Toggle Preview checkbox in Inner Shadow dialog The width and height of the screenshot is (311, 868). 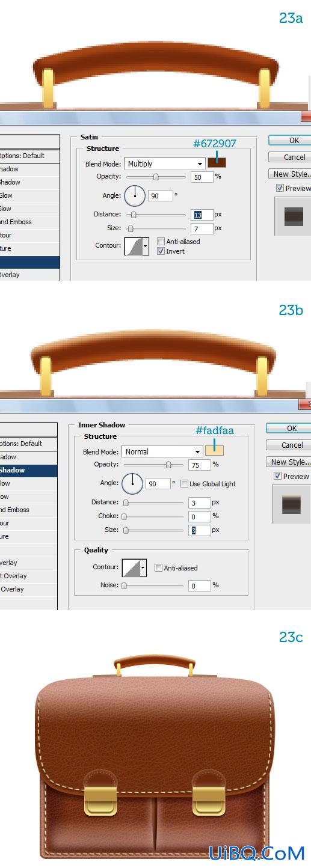(277, 476)
